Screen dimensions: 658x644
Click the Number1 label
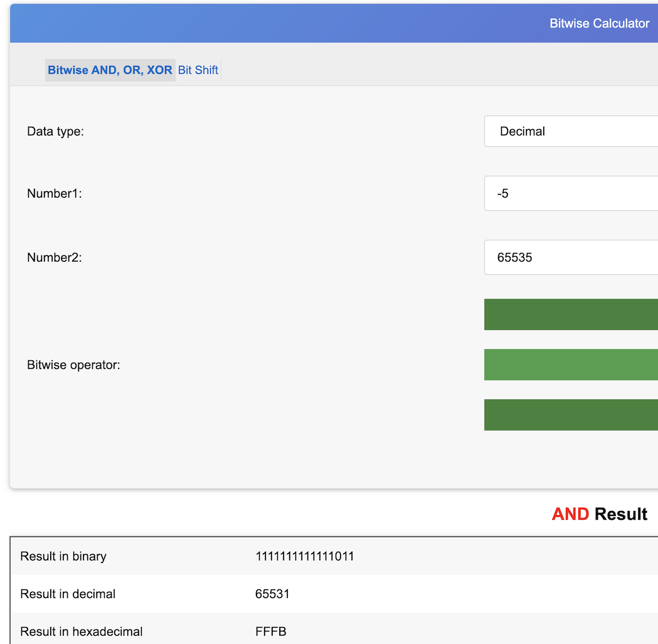[x=55, y=193]
